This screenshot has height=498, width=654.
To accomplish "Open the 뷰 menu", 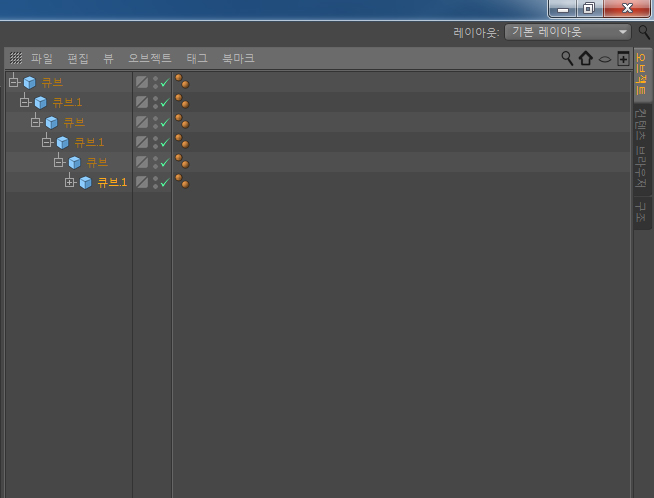I will [108, 58].
